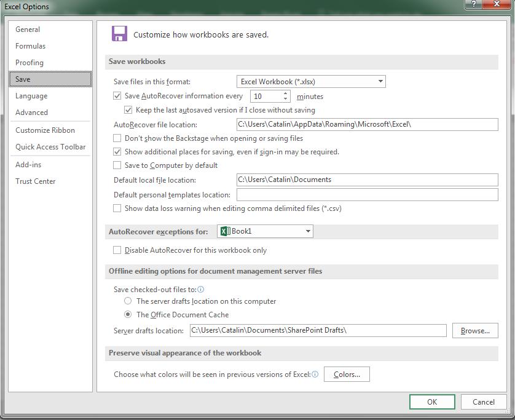The width and height of the screenshot is (515, 420).
Task: Open the AutoRecover exceptions workbook dropdown
Action: (x=265, y=231)
